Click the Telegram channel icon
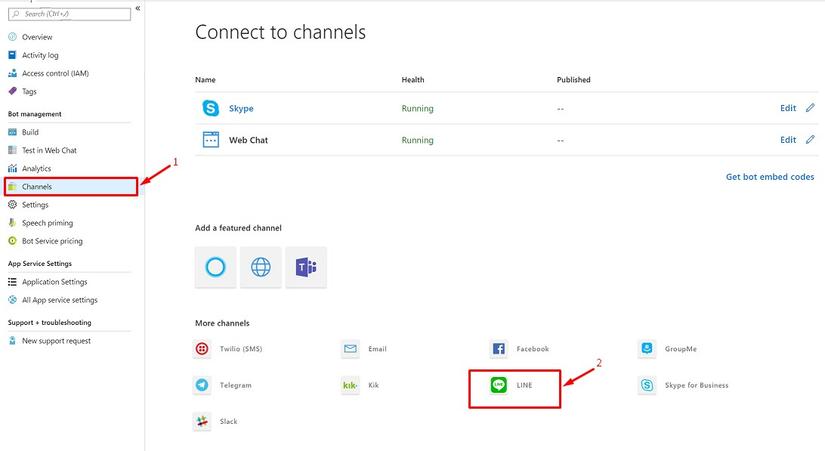The width and height of the screenshot is (825, 451). click(202, 385)
